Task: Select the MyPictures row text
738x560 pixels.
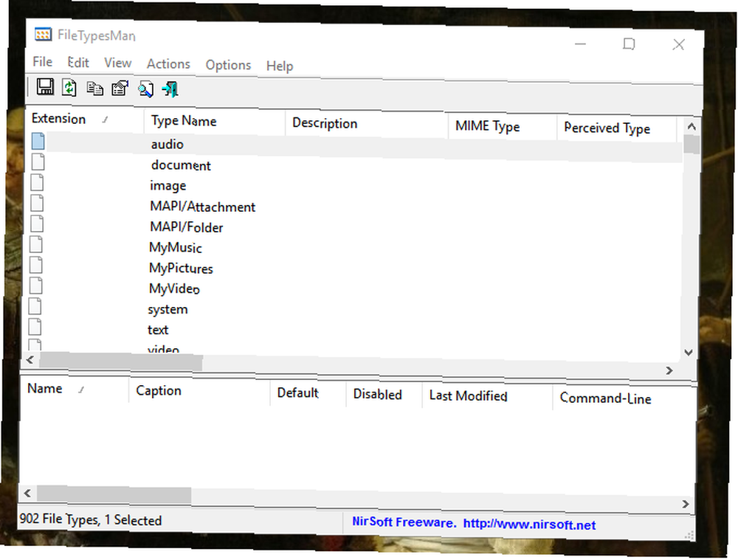Action: click(181, 269)
